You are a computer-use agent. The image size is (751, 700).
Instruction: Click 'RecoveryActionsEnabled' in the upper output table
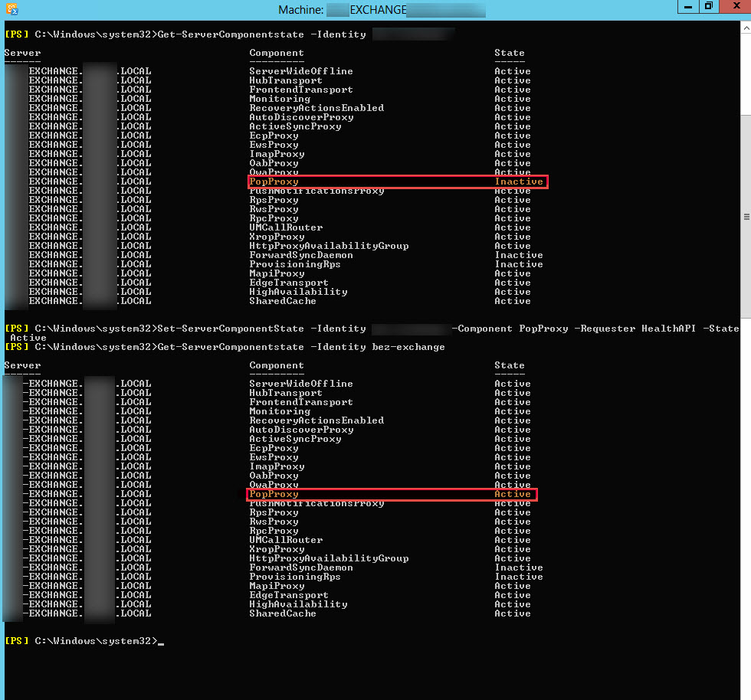[316, 108]
